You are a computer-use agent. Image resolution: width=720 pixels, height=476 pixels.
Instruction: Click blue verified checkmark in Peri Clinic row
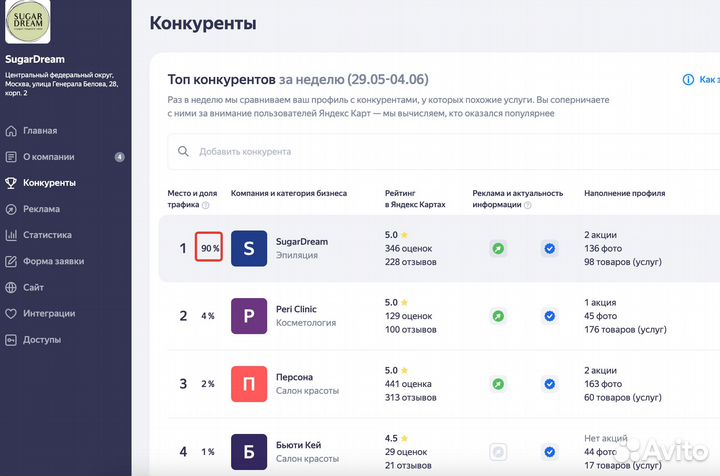[x=550, y=316]
